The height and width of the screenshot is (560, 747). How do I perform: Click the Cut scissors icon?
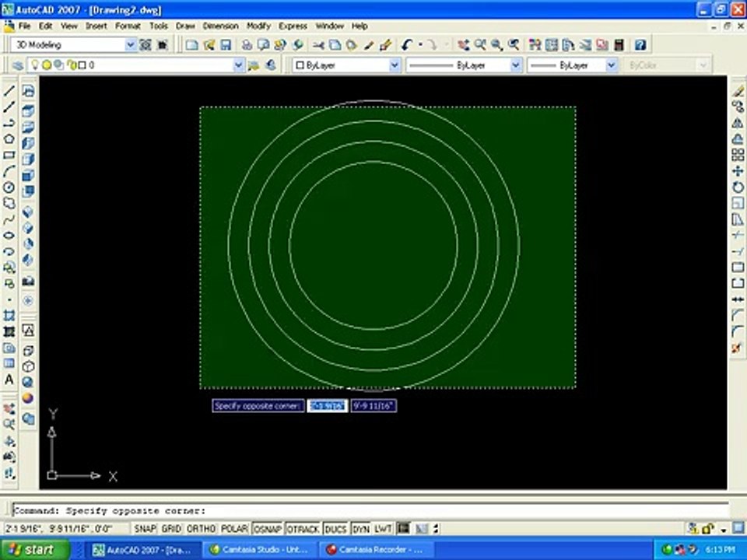click(x=318, y=45)
